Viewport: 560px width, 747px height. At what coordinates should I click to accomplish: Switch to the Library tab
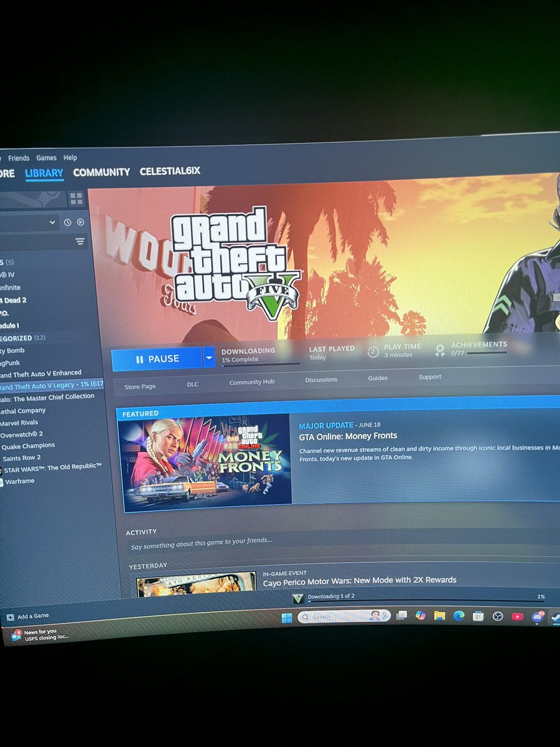(44, 173)
